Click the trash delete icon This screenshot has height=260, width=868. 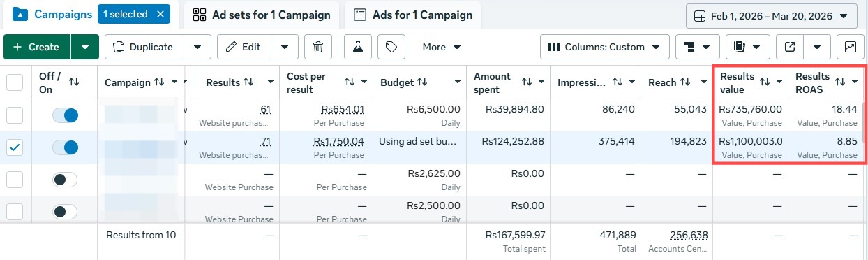coord(318,47)
